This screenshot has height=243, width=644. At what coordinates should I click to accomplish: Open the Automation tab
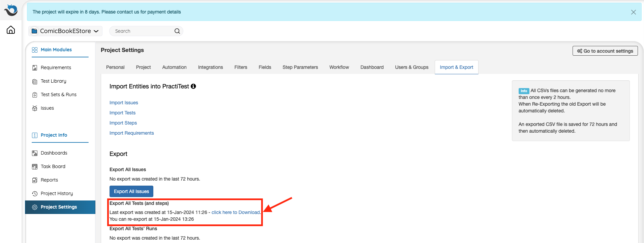point(174,67)
